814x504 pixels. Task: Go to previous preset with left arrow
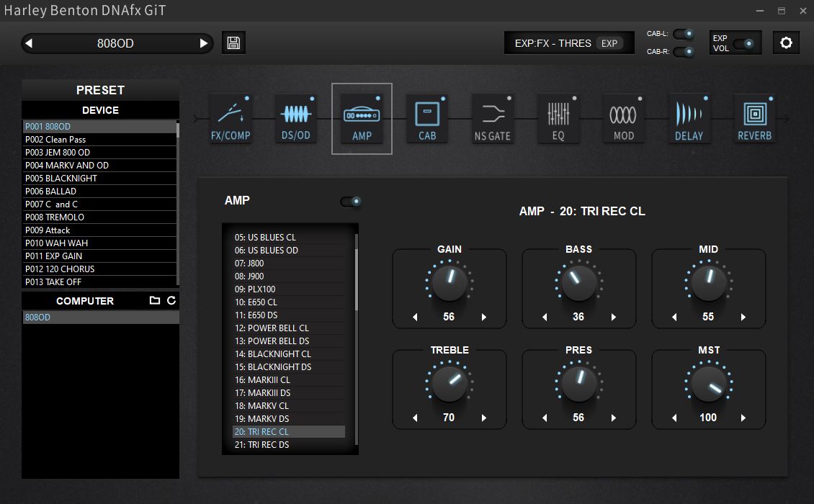pyautogui.click(x=29, y=43)
